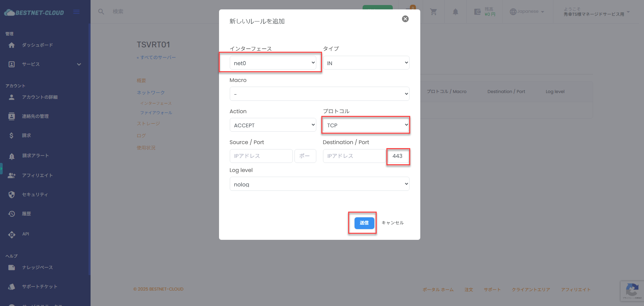Click the shopping cart icon in header
644x306 pixels.
433,12
